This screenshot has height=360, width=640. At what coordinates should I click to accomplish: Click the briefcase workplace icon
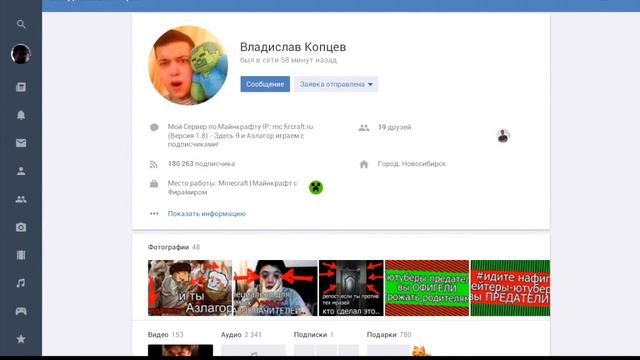click(x=154, y=184)
